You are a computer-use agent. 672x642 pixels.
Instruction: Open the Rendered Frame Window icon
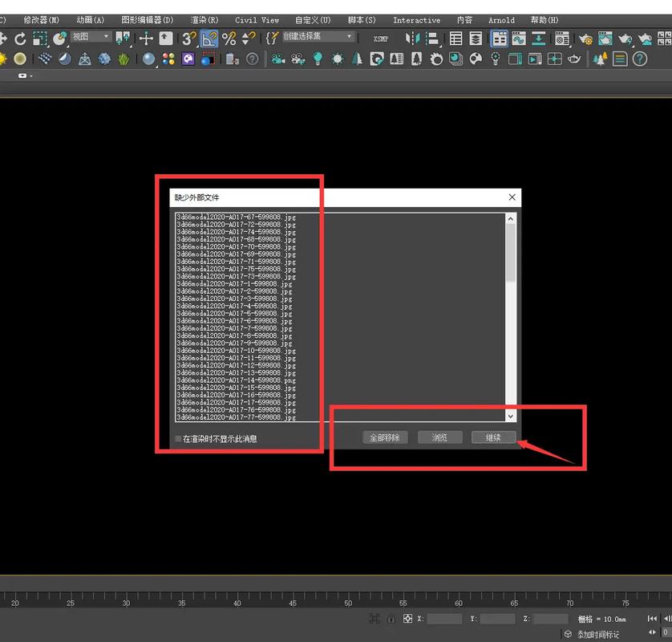click(x=605, y=39)
